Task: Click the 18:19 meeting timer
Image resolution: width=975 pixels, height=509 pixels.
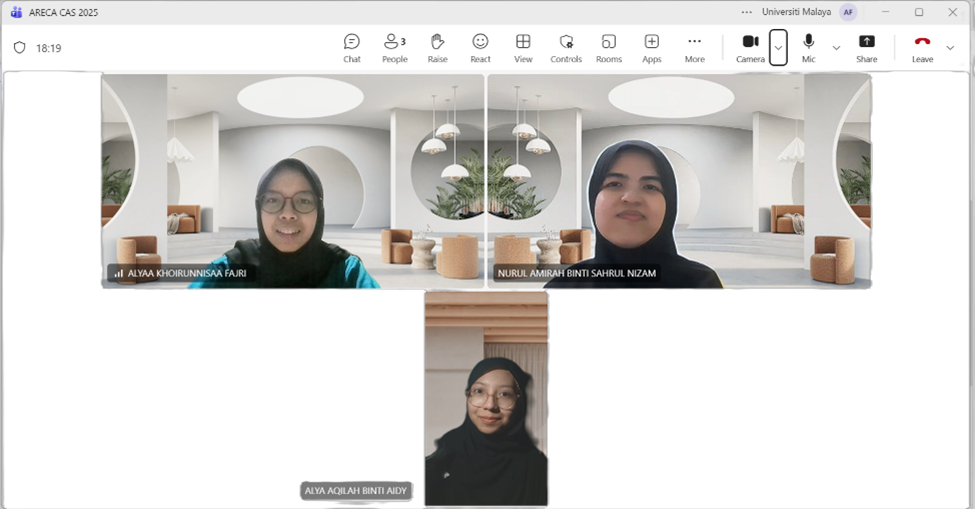Action: (x=49, y=48)
